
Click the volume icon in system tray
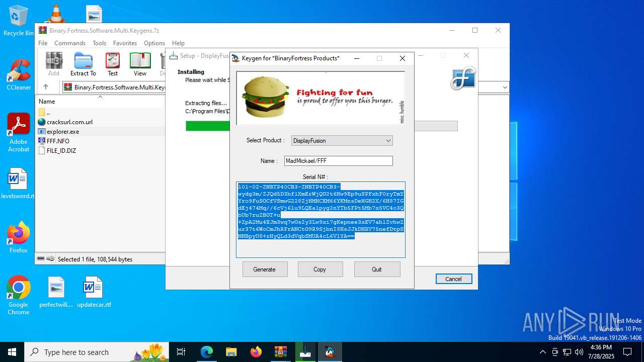pyautogui.click(x=579, y=352)
